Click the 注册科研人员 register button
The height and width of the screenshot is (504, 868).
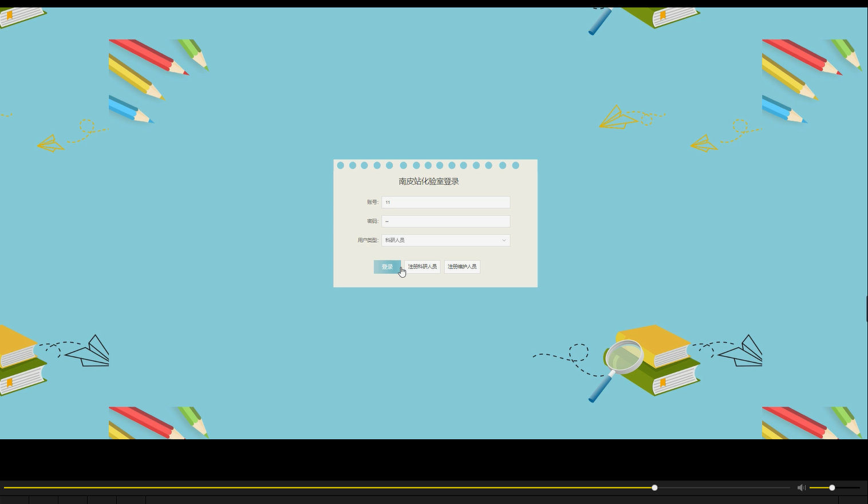tap(423, 267)
